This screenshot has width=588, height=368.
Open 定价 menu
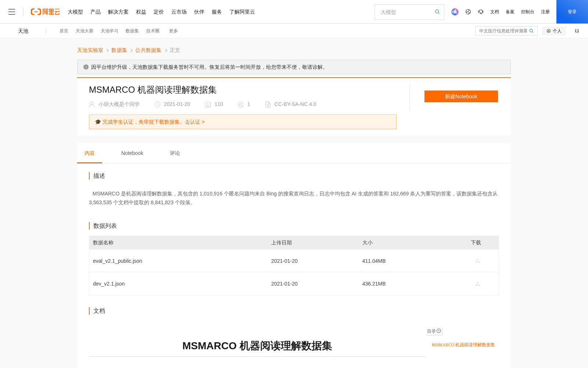pos(159,12)
